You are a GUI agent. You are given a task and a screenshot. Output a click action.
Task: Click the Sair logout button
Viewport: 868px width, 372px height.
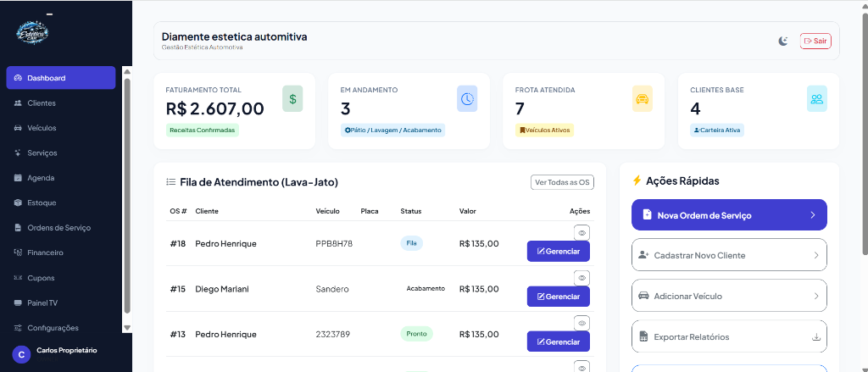point(815,41)
